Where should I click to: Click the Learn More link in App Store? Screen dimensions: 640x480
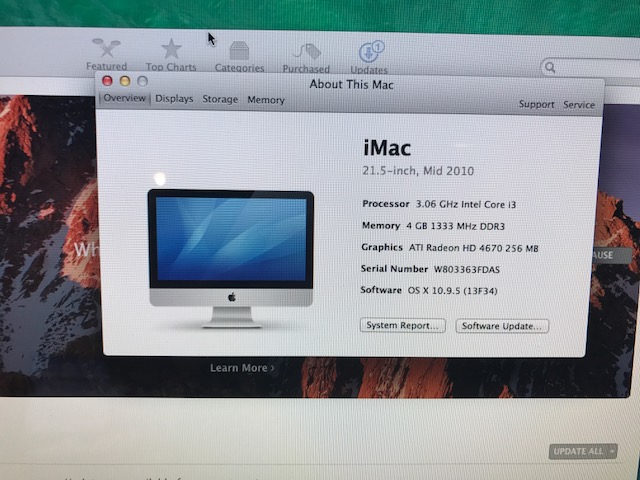pyautogui.click(x=242, y=368)
